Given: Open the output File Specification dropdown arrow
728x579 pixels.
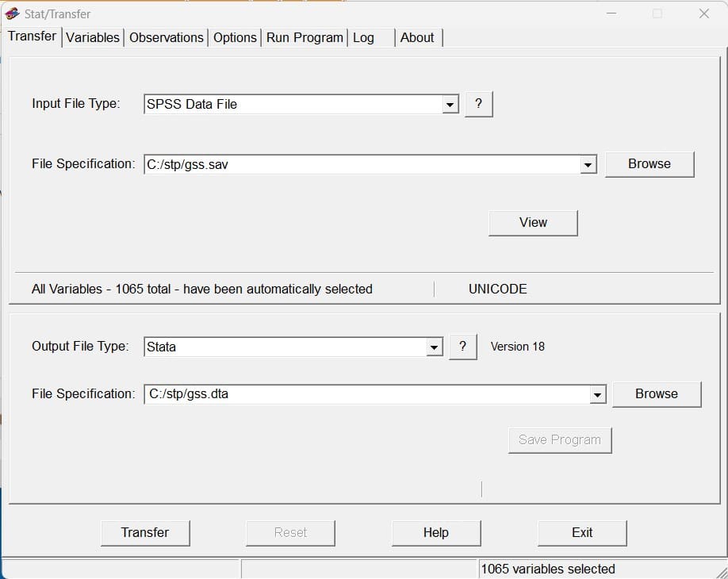Looking at the screenshot, I should 597,395.
